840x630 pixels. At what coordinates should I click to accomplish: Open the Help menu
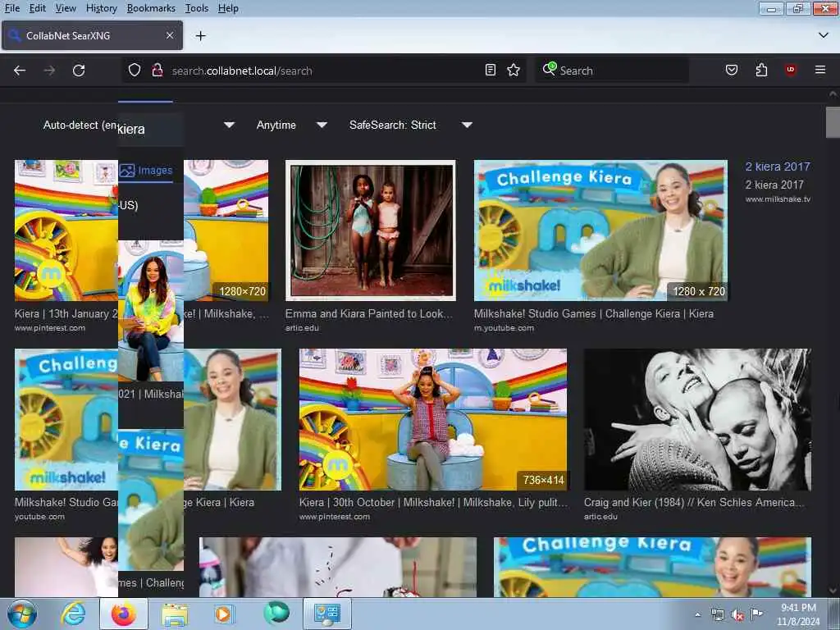(x=228, y=8)
